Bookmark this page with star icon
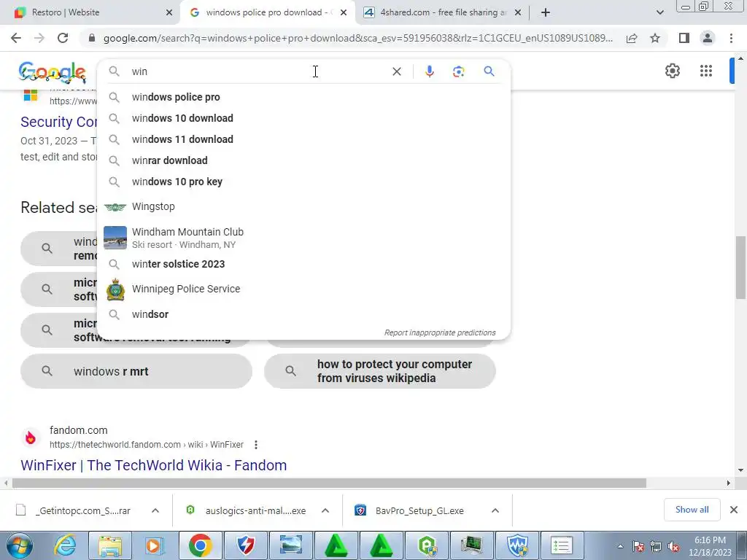The width and height of the screenshot is (747, 560). (x=655, y=38)
